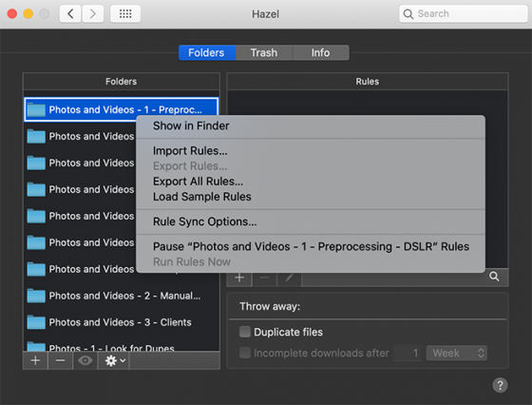Switch to the Trash tab

tap(264, 53)
